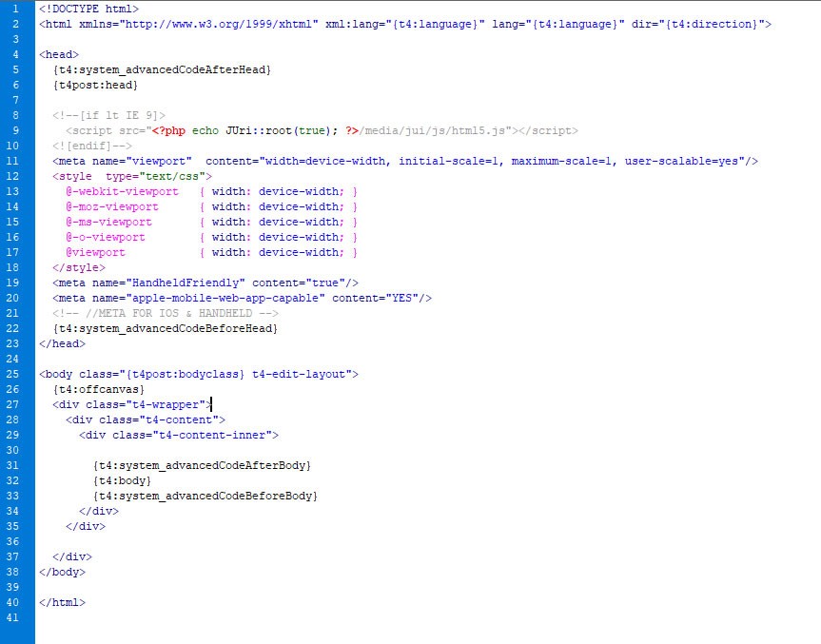Image resolution: width=821 pixels, height=644 pixels.
Task: Click the closing </body> tag
Action: (x=62, y=571)
